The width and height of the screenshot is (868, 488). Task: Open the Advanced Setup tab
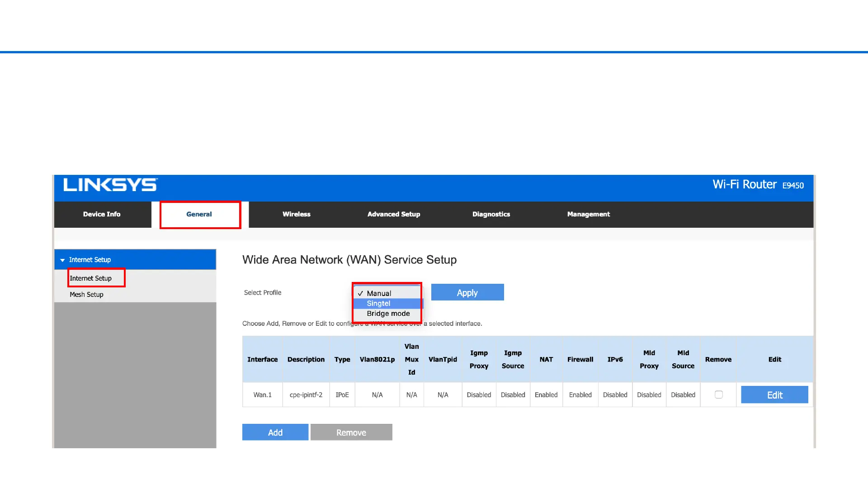(x=393, y=214)
